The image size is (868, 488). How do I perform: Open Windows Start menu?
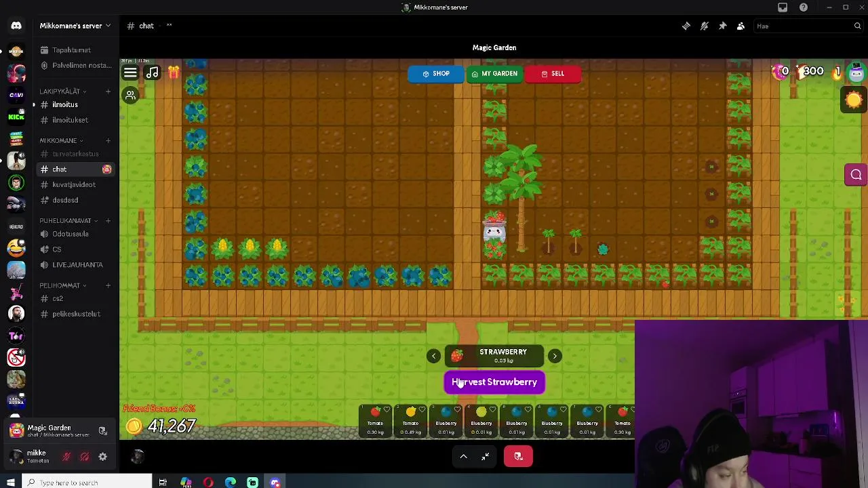pyautogui.click(x=10, y=483)
